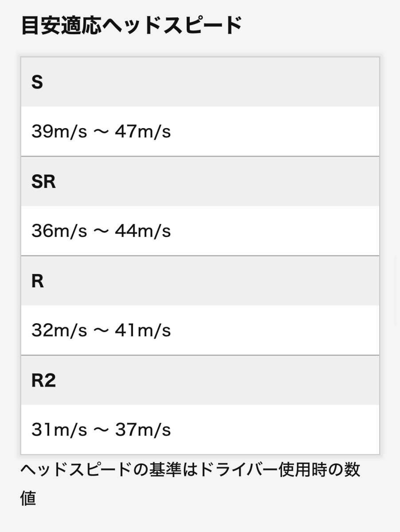Click the tilde between 31m/s and 37m/s
The height and width of the screenshot is (532, 400).
(101, 430)
